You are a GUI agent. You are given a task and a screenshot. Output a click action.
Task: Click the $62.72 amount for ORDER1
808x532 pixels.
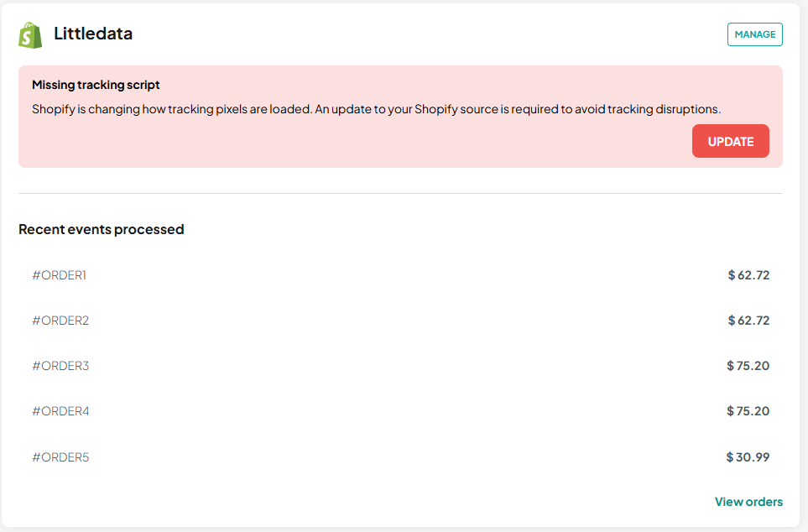(748, 275)
